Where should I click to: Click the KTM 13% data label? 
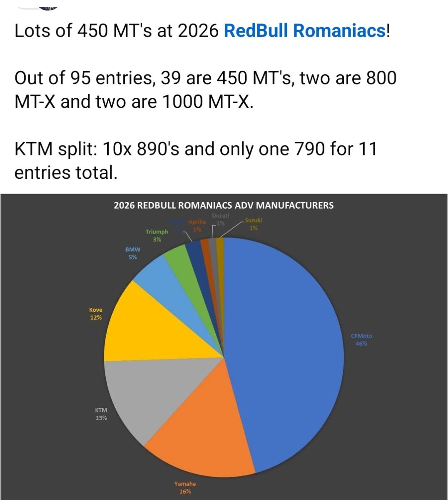pos(101,414)
